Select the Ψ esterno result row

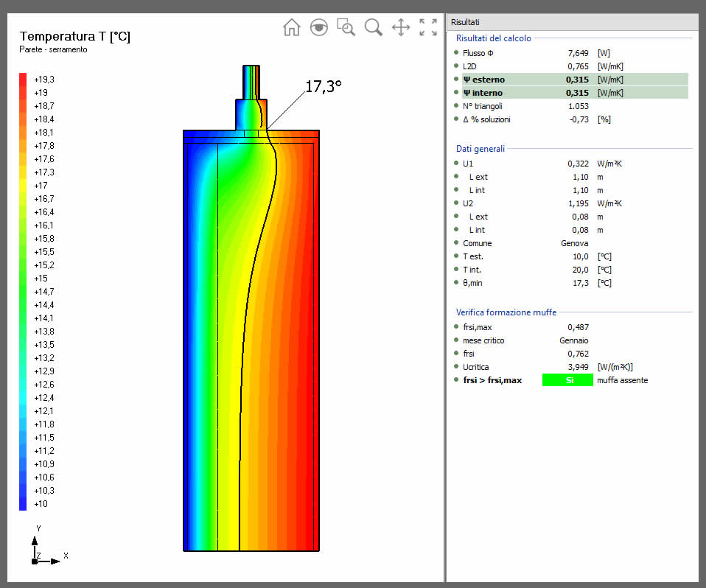[x=575, y=80]
